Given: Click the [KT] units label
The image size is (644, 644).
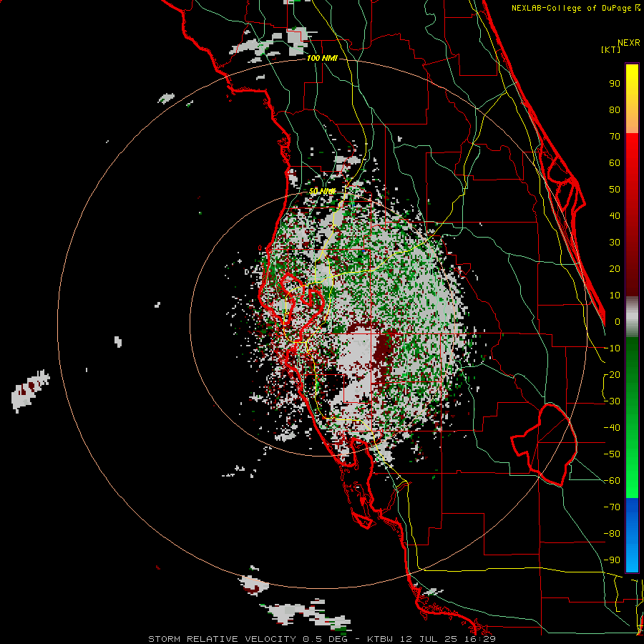Looking at the screenshot, I should [611, 49].
